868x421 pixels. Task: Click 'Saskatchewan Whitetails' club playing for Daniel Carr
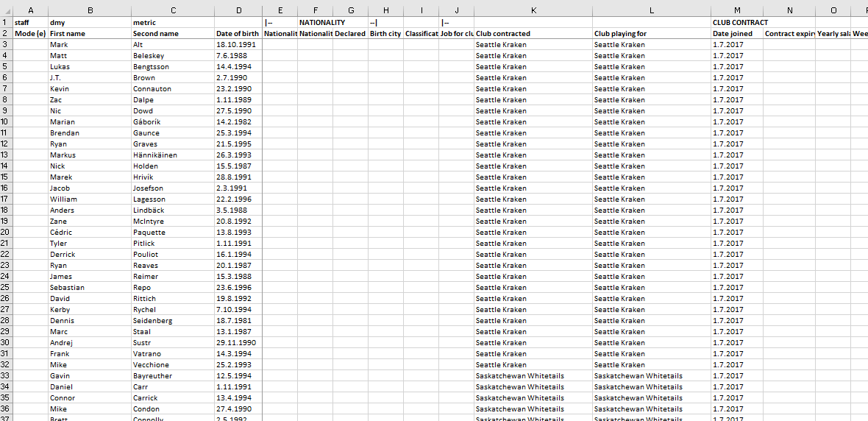pos(638,386)
